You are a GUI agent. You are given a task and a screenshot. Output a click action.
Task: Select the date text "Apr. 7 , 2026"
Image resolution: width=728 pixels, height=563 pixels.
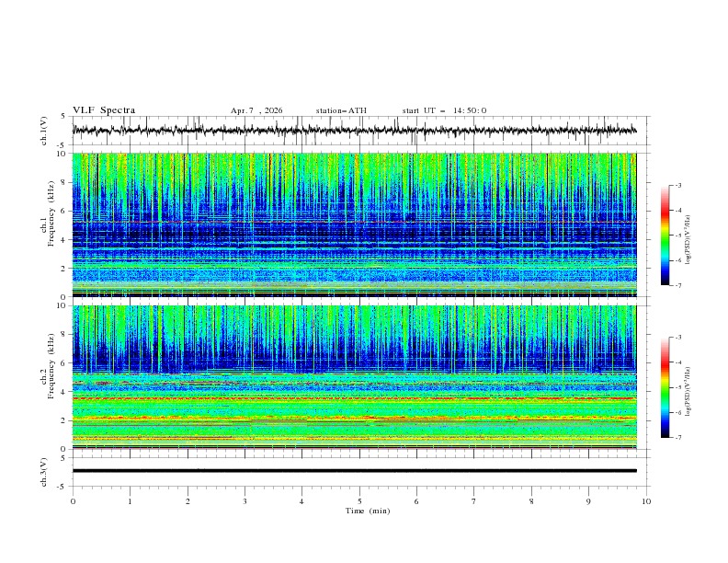pyautogui.click(x=256, y=110)
